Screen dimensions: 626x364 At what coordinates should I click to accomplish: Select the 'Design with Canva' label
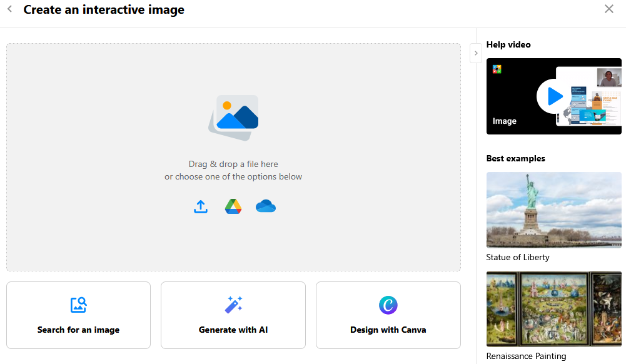(x=388, y=330)
